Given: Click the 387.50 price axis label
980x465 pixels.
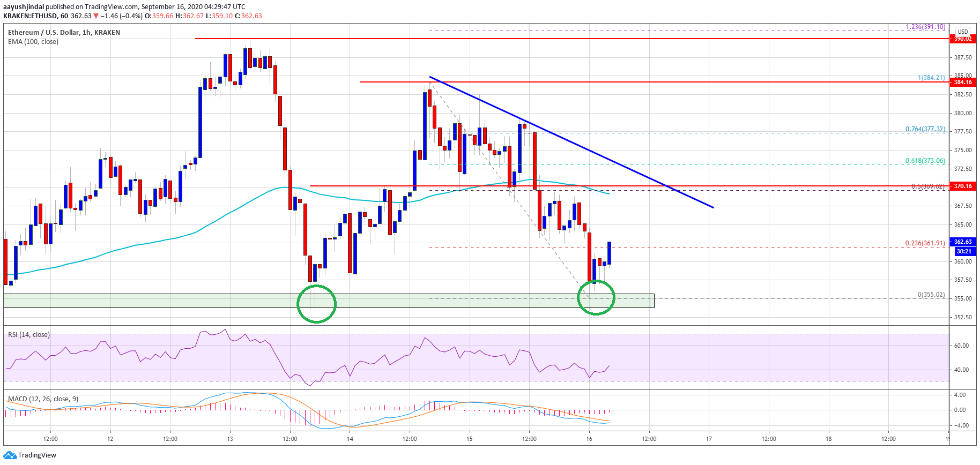Looking at the screenshot, I should pyautogui.click(x=963, y=57).
